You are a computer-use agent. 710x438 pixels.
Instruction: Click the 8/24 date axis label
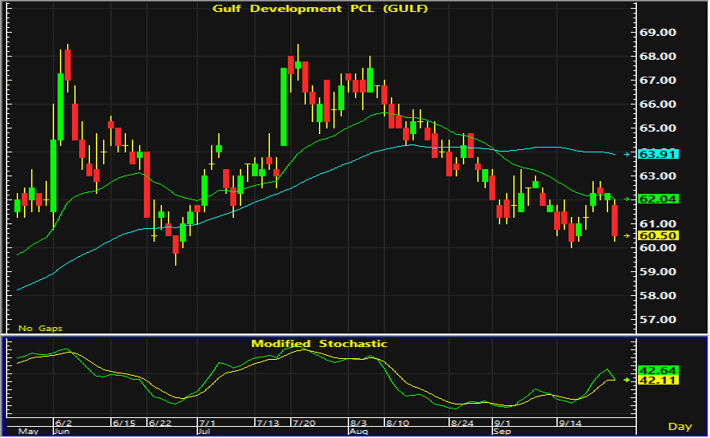[x=462, y=423]
